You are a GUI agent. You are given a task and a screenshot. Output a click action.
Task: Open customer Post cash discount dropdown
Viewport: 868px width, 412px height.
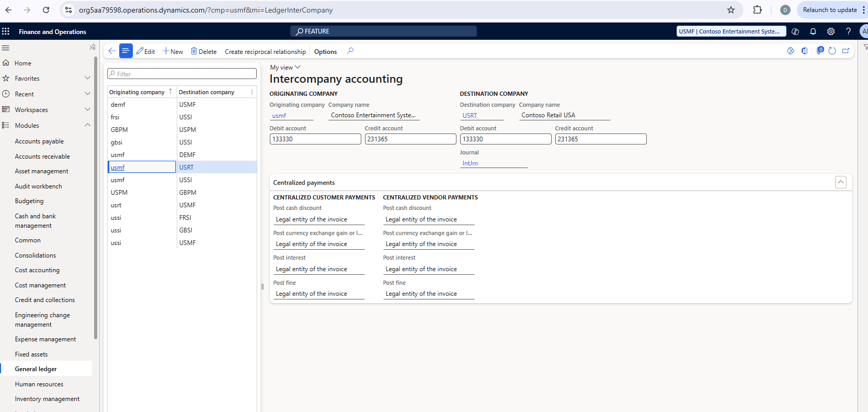319,219
